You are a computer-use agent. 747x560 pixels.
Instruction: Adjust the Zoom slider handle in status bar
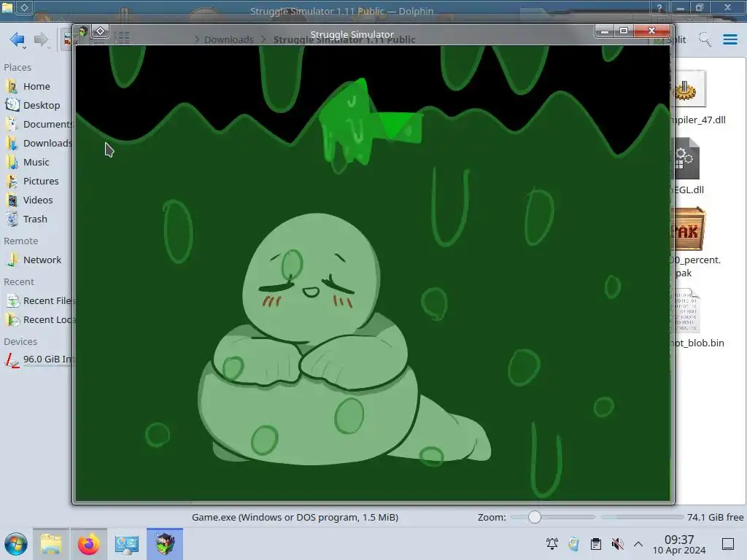coord(535,517)
